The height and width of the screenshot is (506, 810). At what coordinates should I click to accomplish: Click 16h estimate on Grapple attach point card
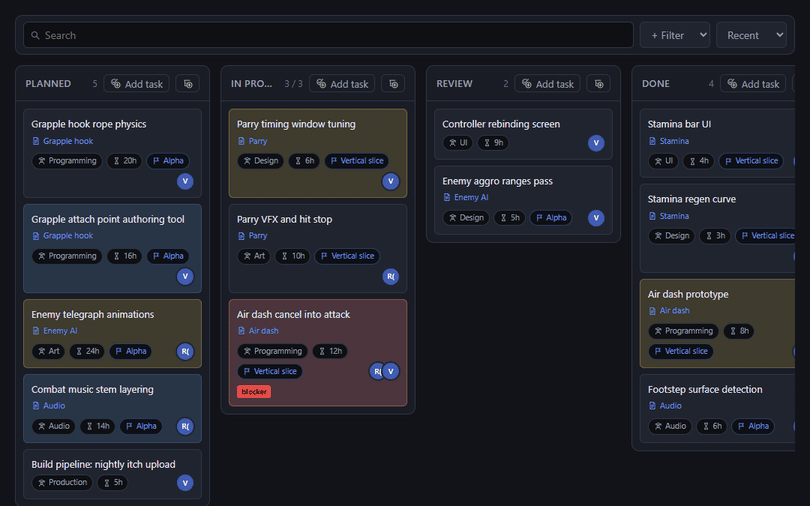click(x=124, y=256)
